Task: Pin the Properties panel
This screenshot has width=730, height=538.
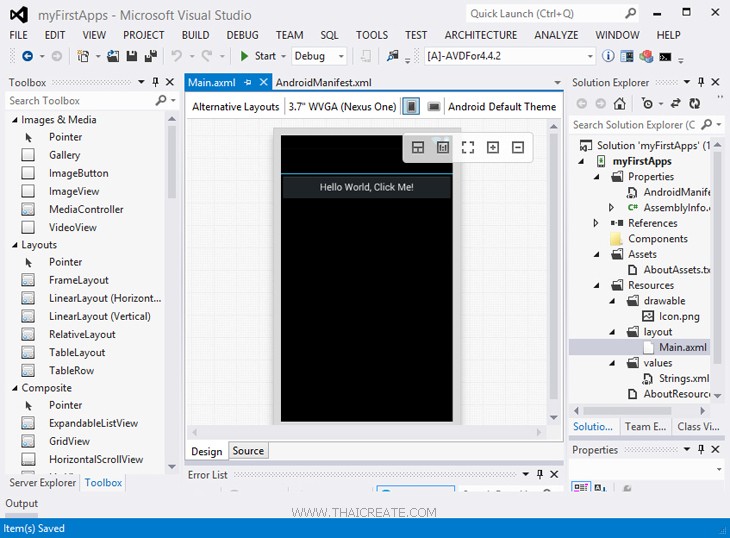Action: coord(701,449)
